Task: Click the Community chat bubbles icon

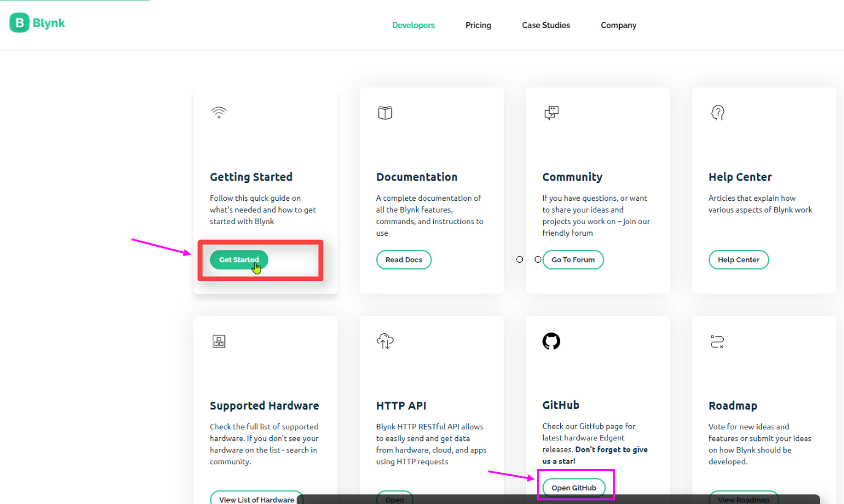Action: pyautogui.click(x=552, y=113)
